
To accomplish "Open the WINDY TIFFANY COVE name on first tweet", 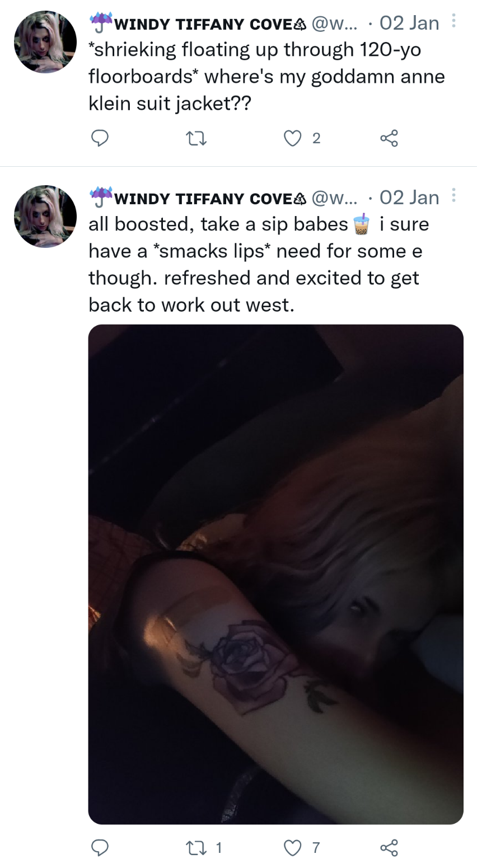I will click(198, 24).
